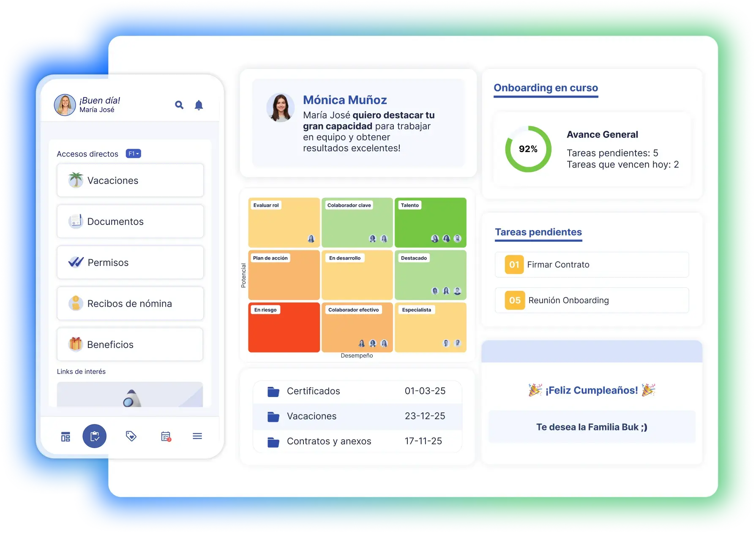Open the heart tag benefits icon

(x=131, y=436)
